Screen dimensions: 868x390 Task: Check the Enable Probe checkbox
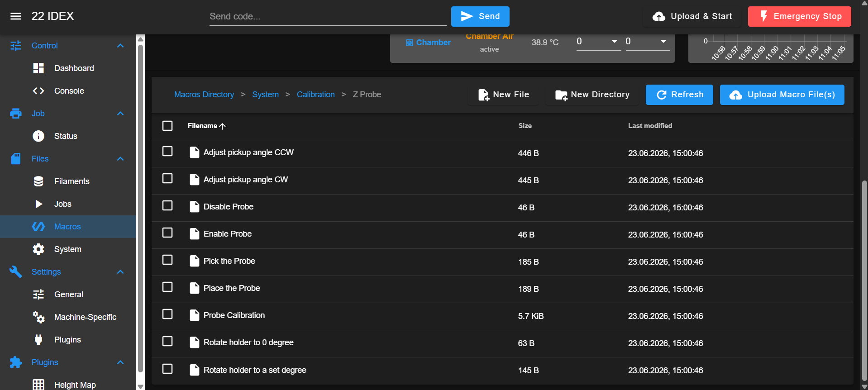(167, 233)
